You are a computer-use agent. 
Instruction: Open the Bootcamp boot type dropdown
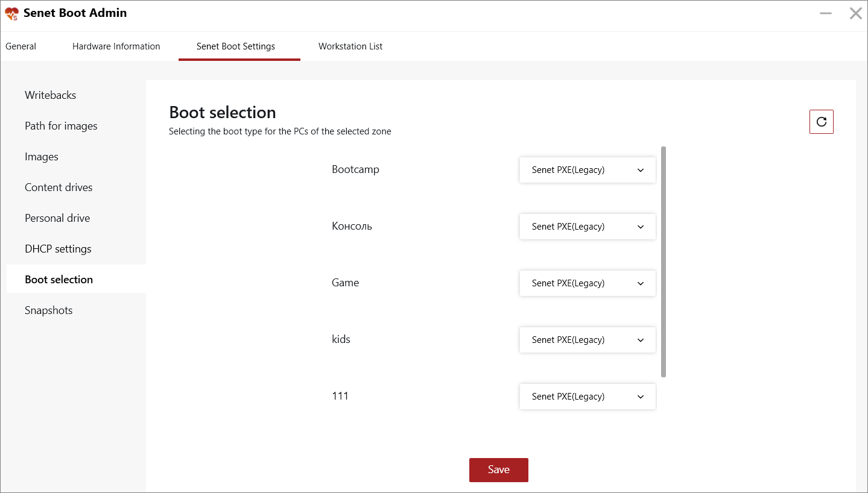(587, 170)
